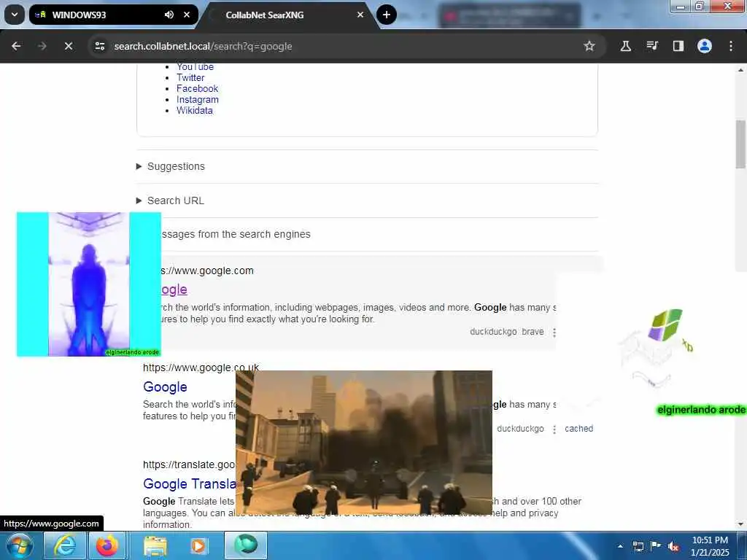Open the Facebook link
This screenshot has height=560, width=747.
coord(197,88)
